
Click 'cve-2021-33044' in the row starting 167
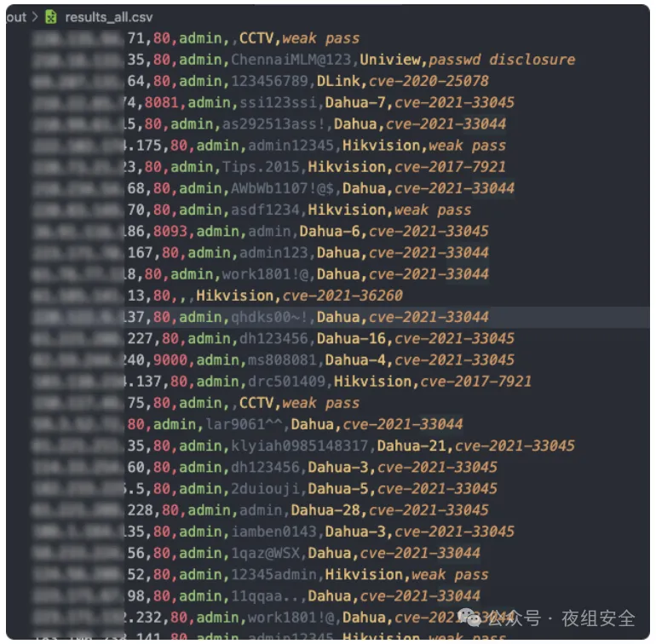[x=429, y=253]
